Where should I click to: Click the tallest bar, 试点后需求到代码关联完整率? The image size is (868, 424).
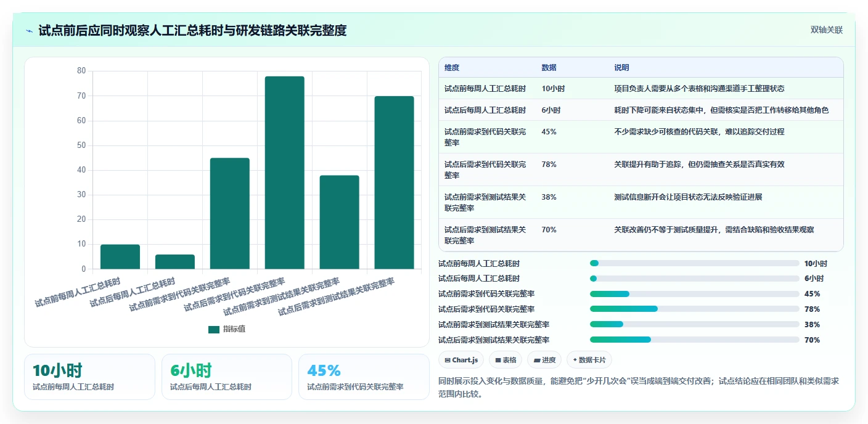pyautogui.click(x=285, y=173)
